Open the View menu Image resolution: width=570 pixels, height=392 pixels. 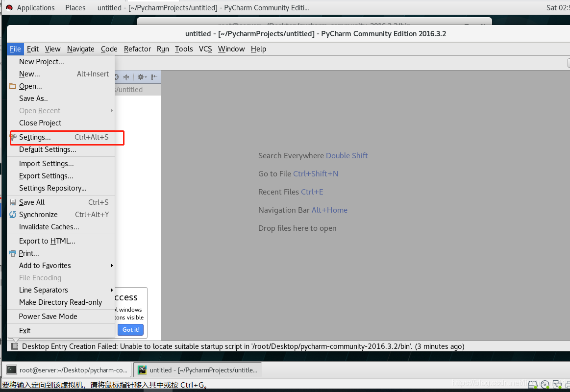(53, 49)
